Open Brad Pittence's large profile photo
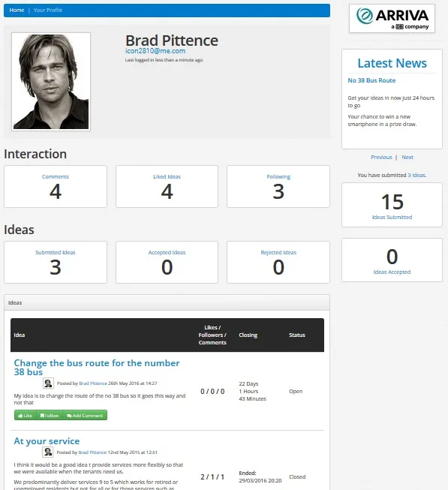448x490 pixels. [51, 82]
